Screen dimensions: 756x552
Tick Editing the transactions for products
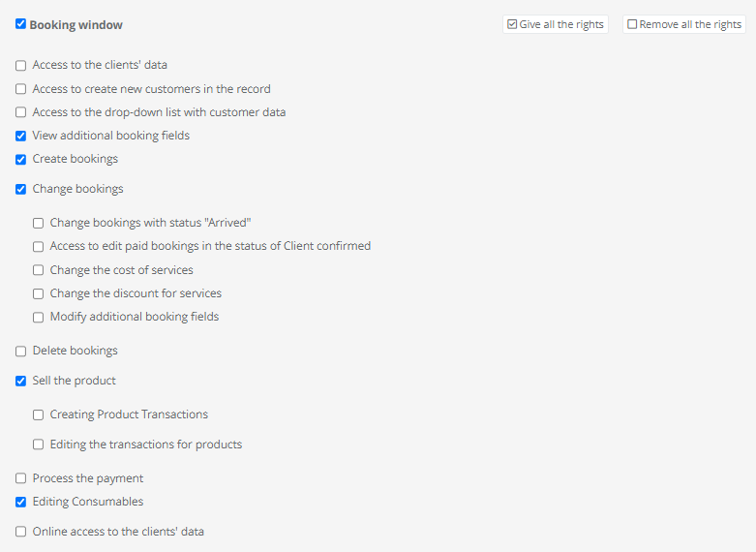[x=39, y=445]
